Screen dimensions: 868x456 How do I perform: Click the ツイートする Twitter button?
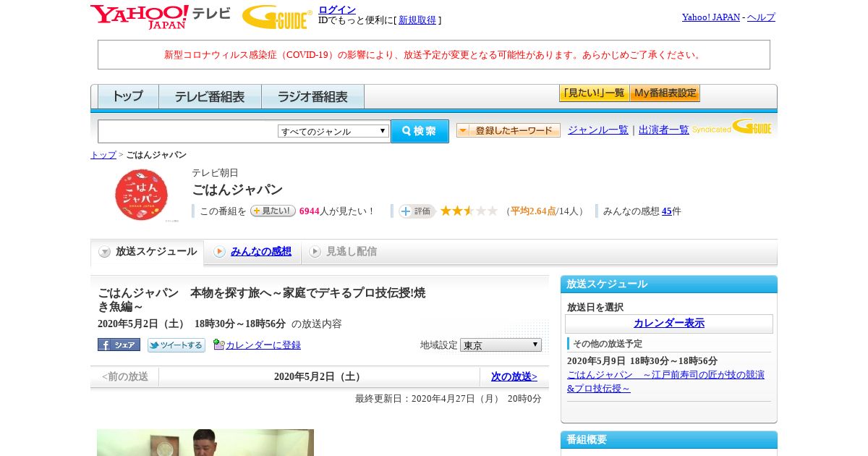tap(176, 345)
